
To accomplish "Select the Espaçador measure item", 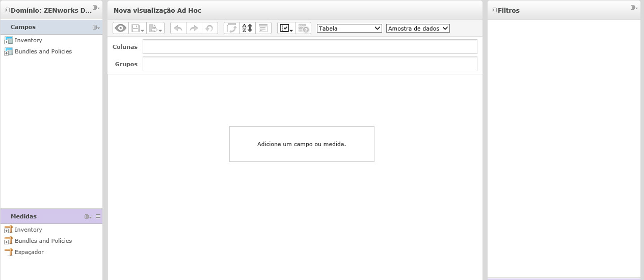I will click(x=29, y=252).
